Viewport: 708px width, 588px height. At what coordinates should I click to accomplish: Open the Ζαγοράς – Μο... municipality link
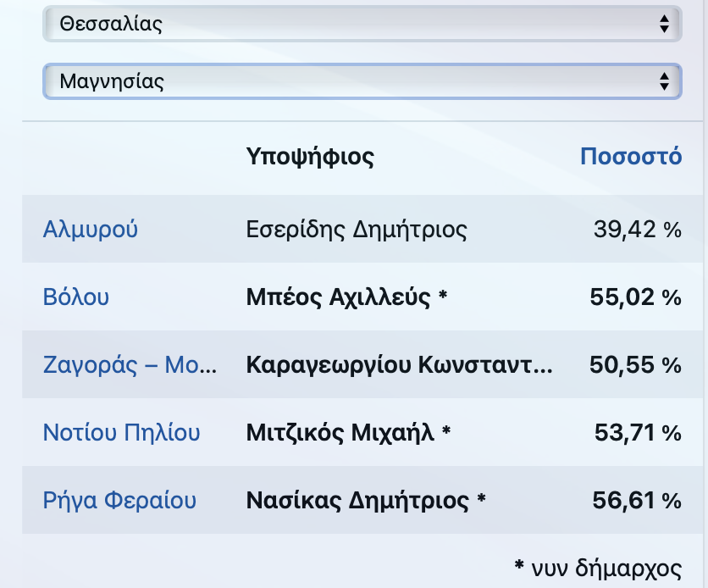pyautogui.click(x=130, y=365)
